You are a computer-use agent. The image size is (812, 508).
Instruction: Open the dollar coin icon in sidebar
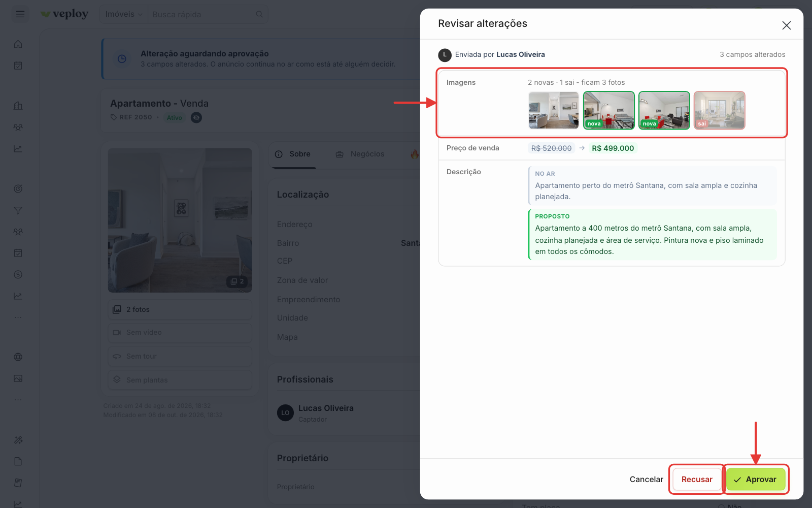tap(18, 275)
